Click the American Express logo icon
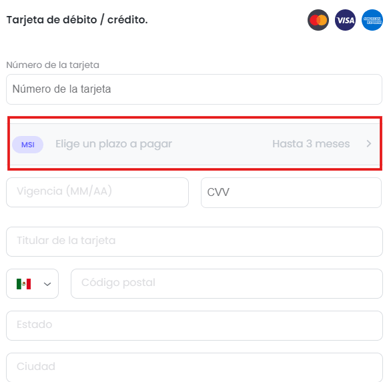Screen dimensions: 387x382 372,20
